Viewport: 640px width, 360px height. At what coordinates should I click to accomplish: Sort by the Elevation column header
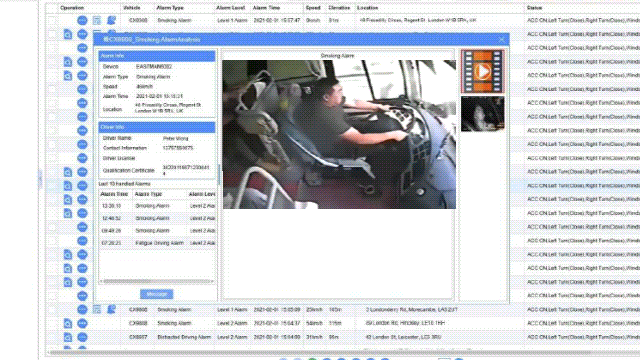339,8
